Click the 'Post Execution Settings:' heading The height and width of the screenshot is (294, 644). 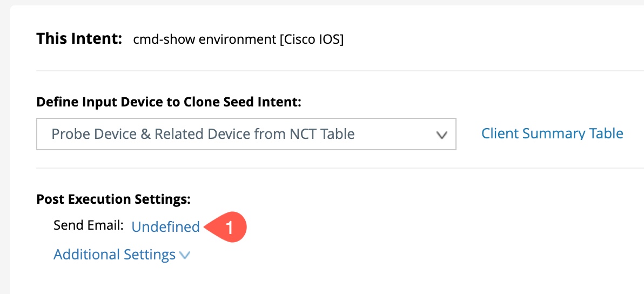pos(113,199)
